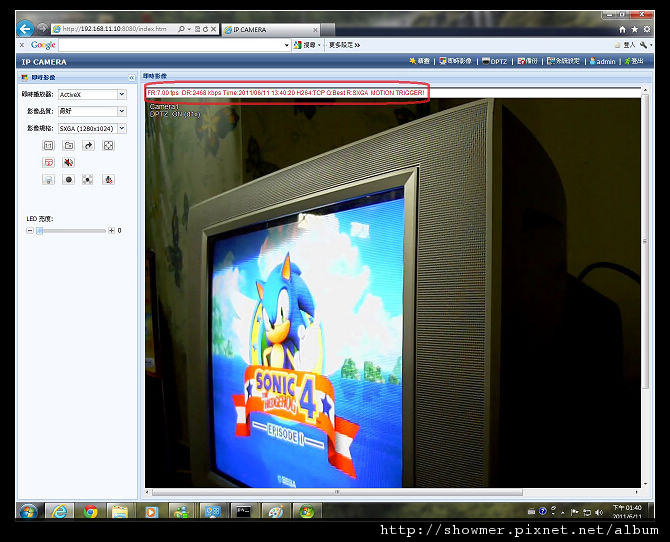Screen dimensions: 670x542
Task: Open Google Chrome from taskbar
Action: point(90,511)
